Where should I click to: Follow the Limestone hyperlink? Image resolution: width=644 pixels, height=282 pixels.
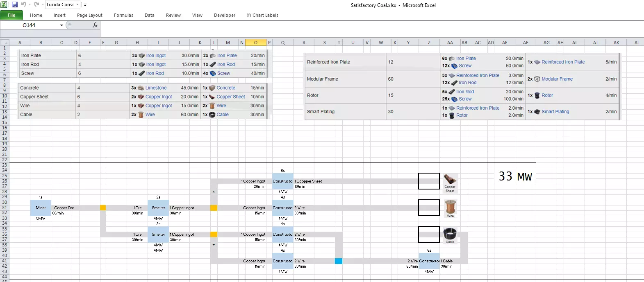(x=156, y=88)
